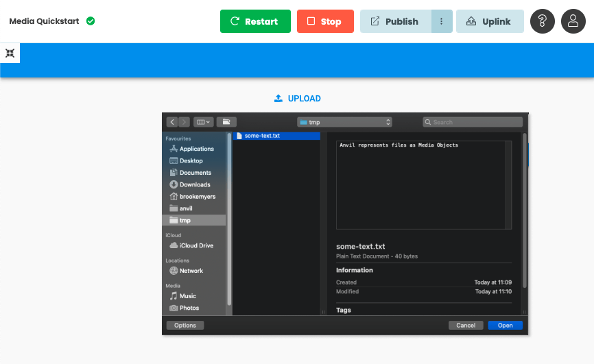Viewport: 594px width, 364px height.
Task: Click the Media Quickstart app title
Action: pos(44,21)
